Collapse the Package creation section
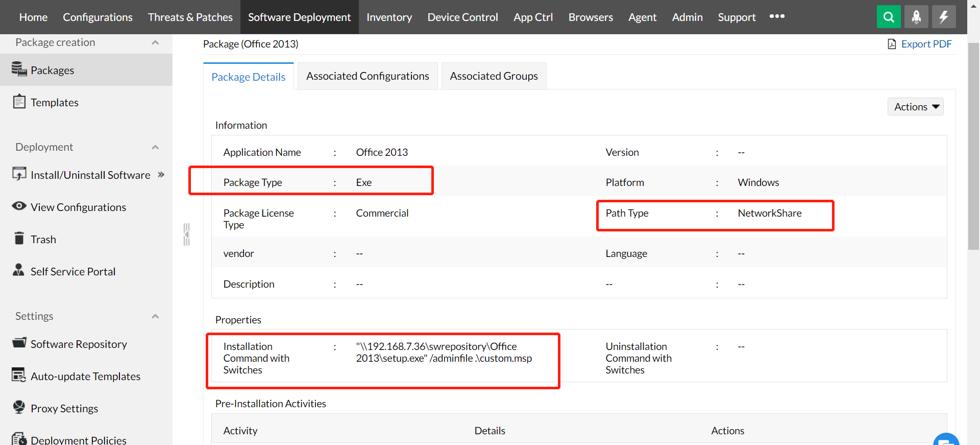 [155, 42]
